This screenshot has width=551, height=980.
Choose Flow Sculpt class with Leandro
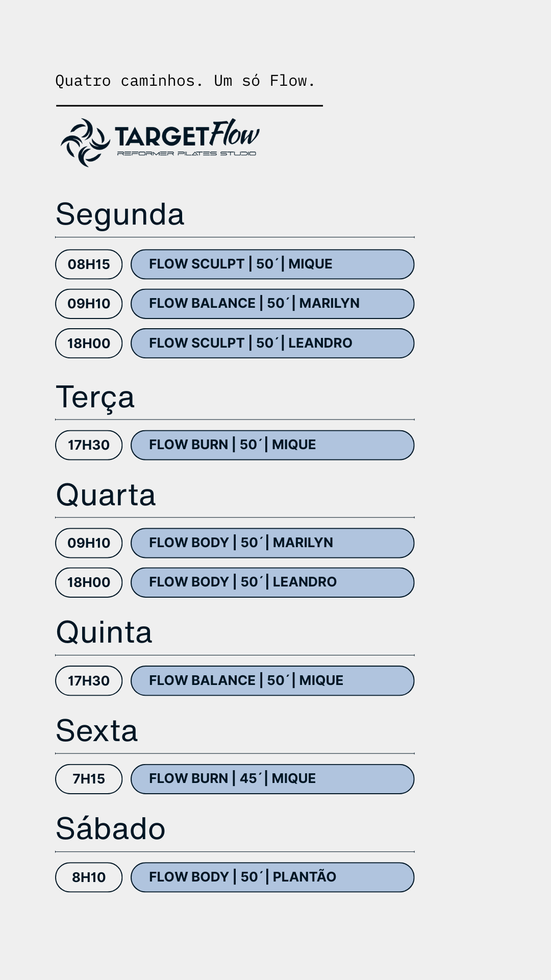(272, 343)
